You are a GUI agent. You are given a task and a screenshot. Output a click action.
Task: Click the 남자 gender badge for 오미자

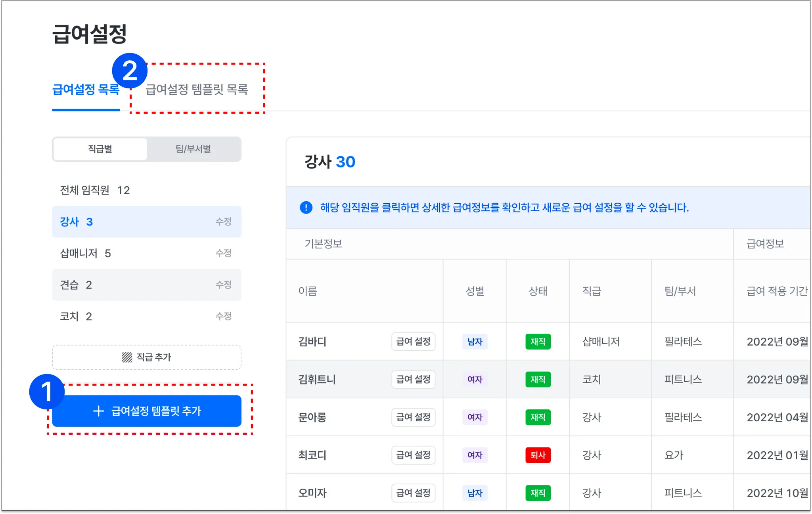coord(475,493)
